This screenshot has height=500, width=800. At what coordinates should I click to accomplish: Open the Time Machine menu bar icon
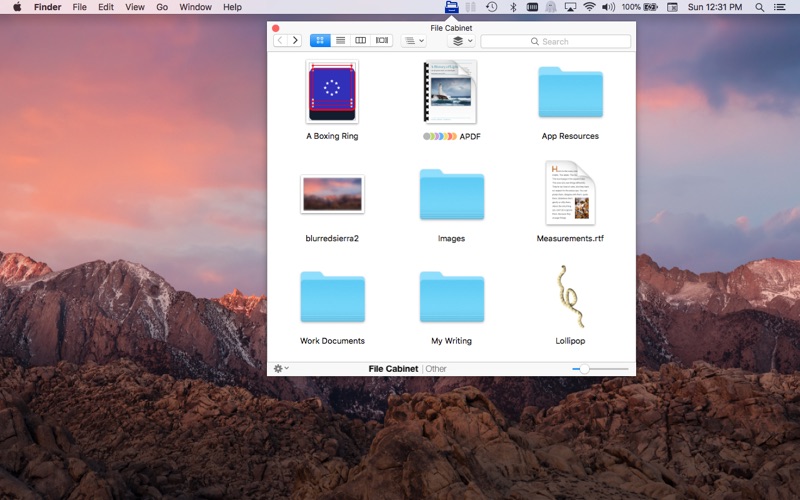491,7
